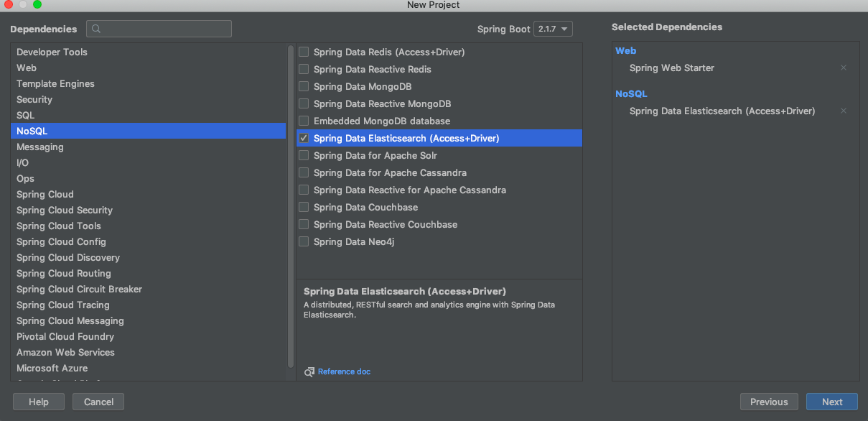This screenshot has height=421, width=868.
Task: Choose Spring Cloud Tracing category
Action: click(x=148, y=305)
